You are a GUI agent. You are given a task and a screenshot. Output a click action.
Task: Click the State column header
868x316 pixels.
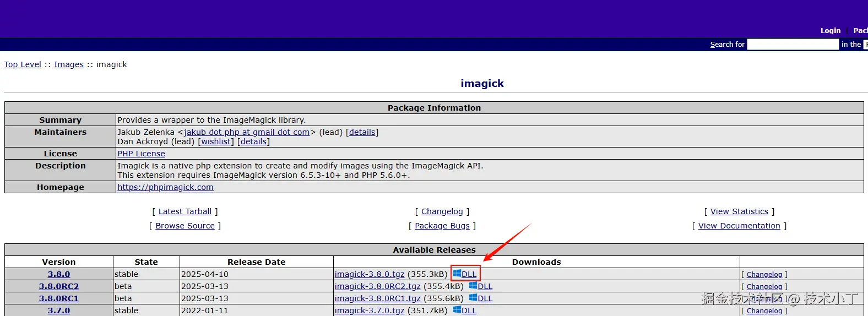(x=147, y=262)
